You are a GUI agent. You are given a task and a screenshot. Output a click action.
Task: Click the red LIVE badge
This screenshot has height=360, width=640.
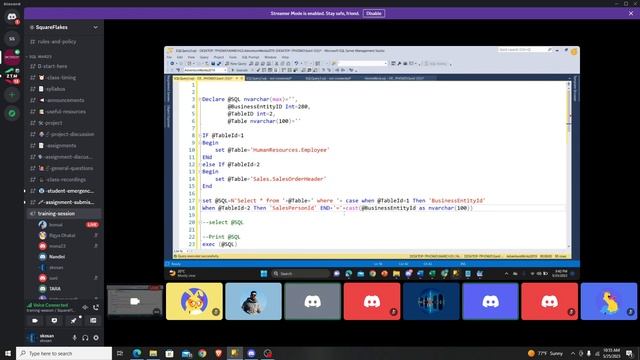[x=92, y=224]
